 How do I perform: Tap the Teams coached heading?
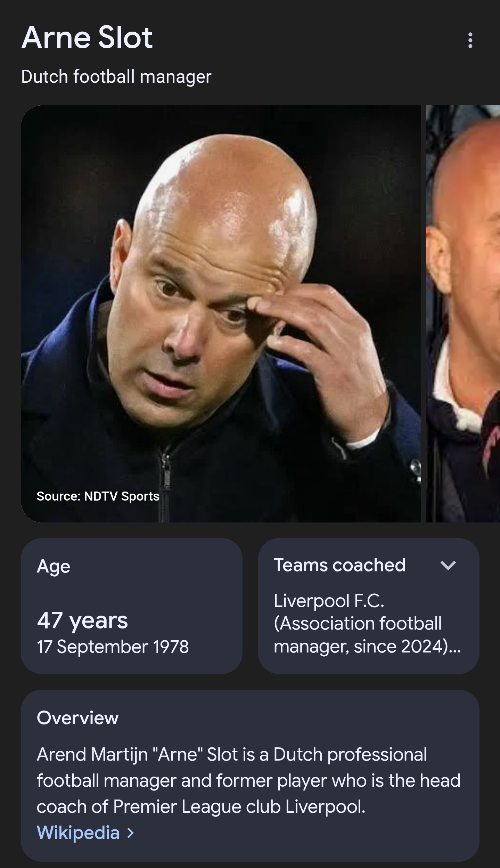coord(339,565)
